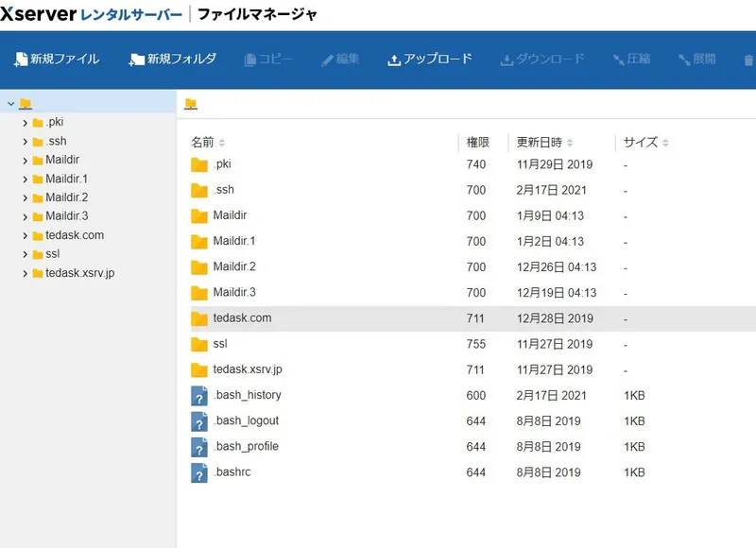
Task: Click the .bashrc file icon
Action: [x=199, y=472]
